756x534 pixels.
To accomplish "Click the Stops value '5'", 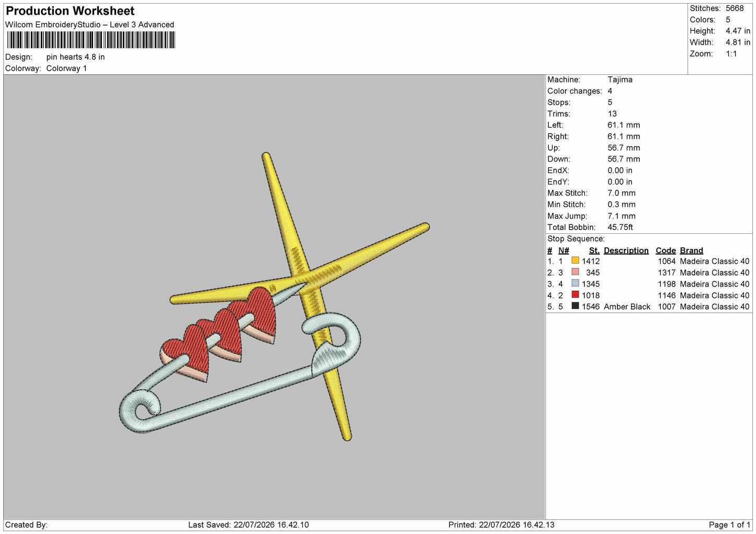I will click(x=610, y=103).
